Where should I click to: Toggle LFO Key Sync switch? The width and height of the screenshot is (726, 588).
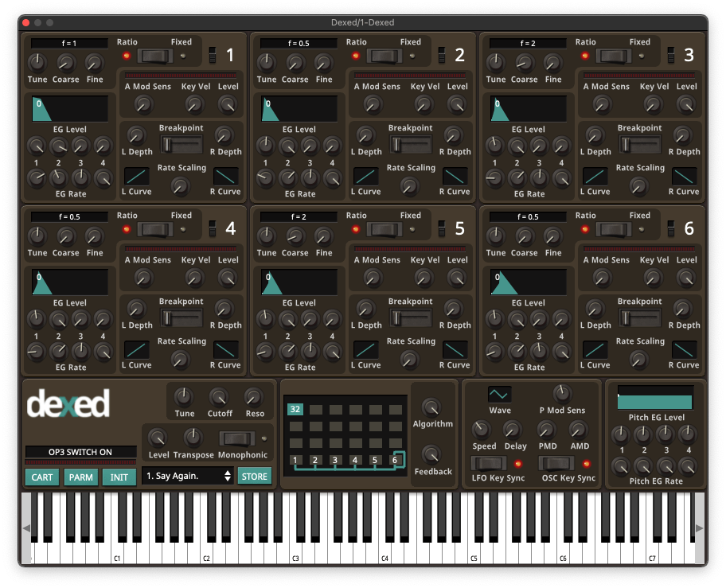(x=489, y=463)
